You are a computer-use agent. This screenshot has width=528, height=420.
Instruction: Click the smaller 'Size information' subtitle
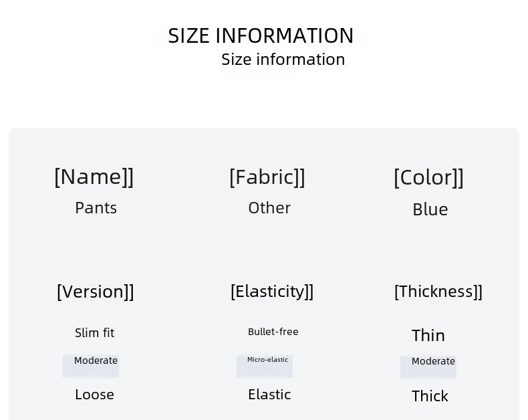283,60
